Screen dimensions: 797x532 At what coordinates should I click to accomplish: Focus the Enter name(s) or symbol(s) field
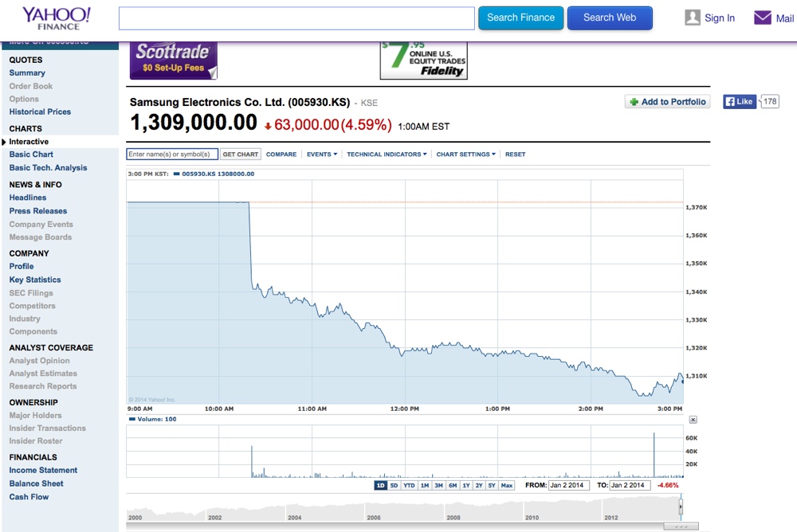coord(172,154)
